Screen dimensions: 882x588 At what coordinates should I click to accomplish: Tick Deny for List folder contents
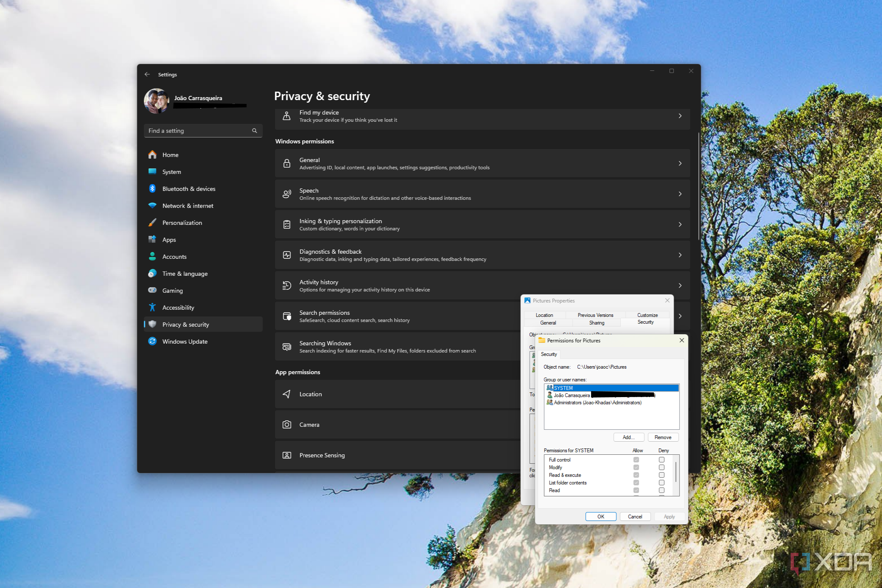click(x=661, y=483)
